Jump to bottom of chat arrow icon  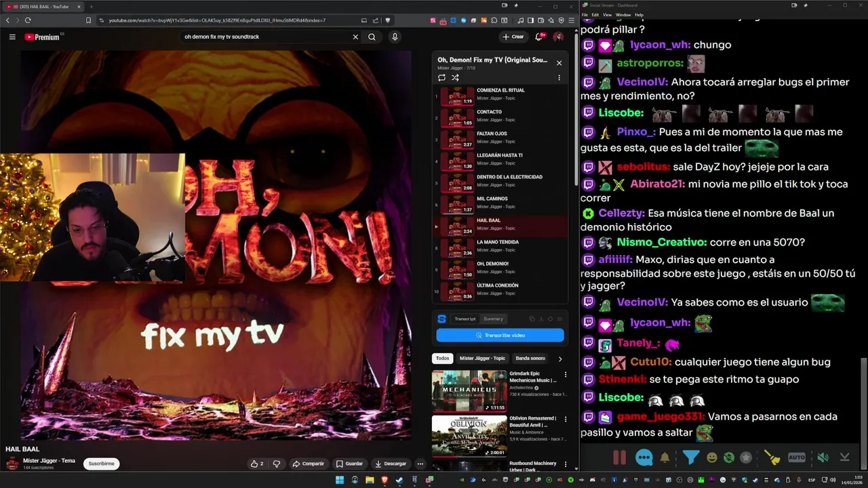tap(844, 457)
